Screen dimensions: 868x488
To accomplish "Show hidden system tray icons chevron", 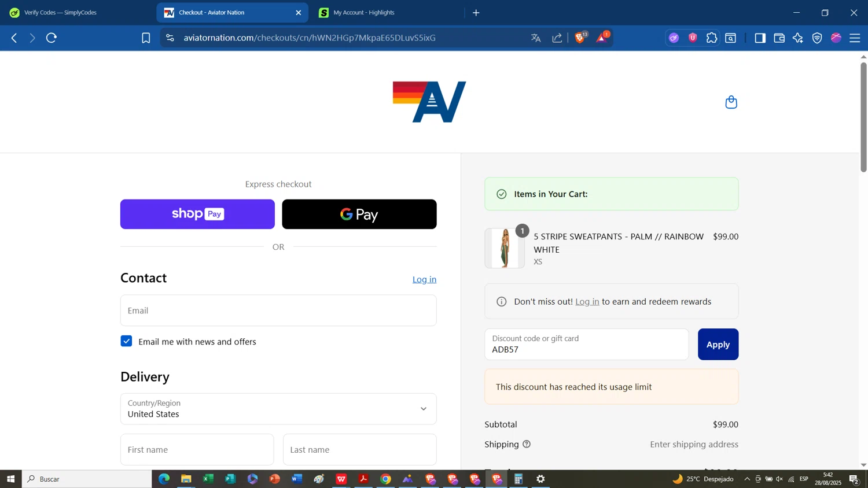I will click(747, 479).
